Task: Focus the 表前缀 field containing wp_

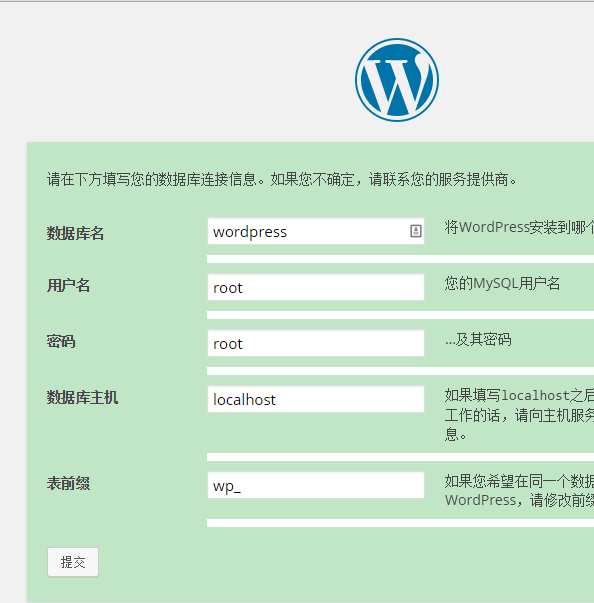Action: (x=316, y=485)
